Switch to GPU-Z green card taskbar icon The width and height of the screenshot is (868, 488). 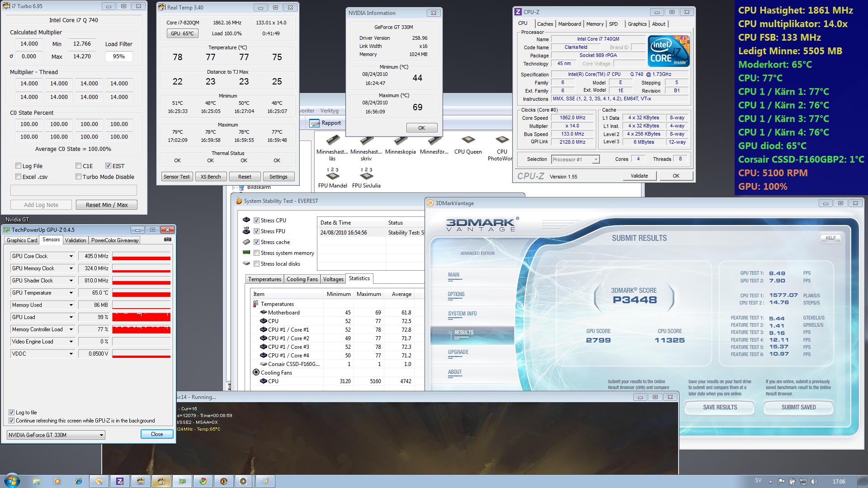(x=182, y=481)
